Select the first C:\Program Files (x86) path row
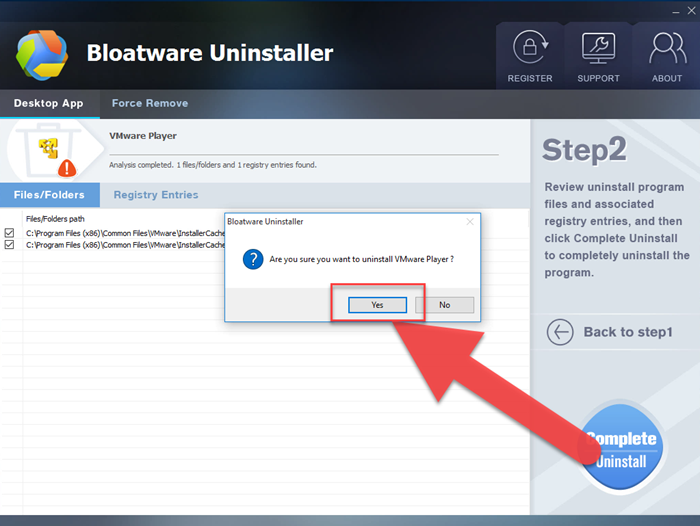This screenshot has height=526, width=700. pos(125,233)
